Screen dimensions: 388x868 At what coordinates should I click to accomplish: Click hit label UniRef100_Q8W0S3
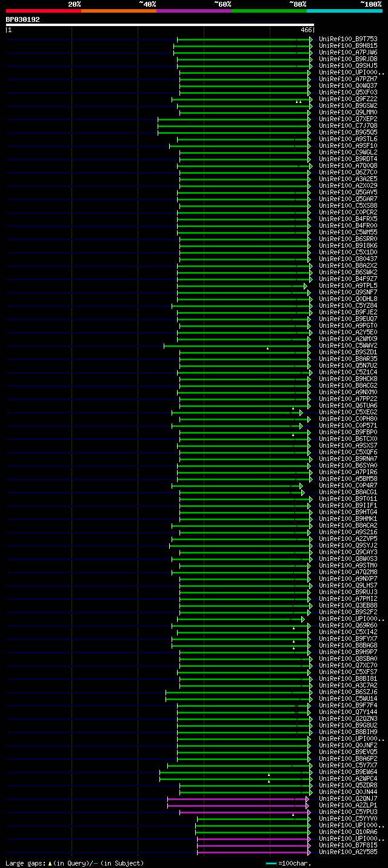click(348, 559)
